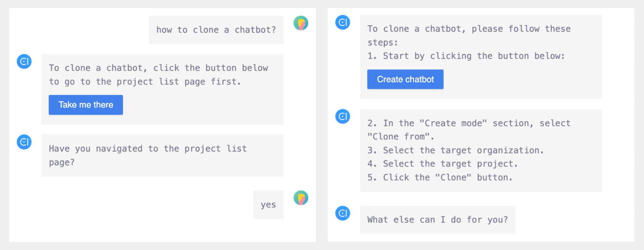The width and height of the screenshot is (644, 250).
Task: Click user avatar beside the 'yes' message
Action: point(301,198)
